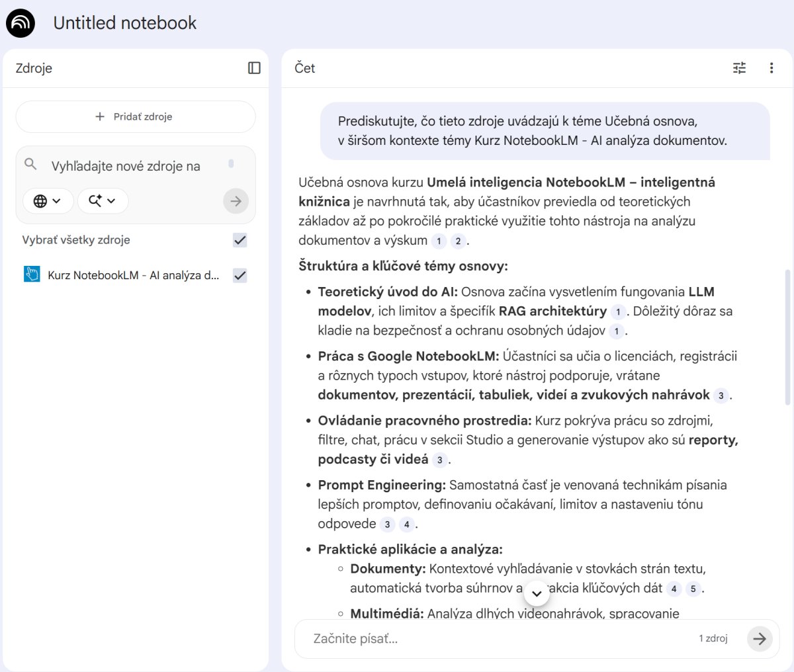
Task: Open citation 2 after the intro paragraph
Action: coord(458,241)
